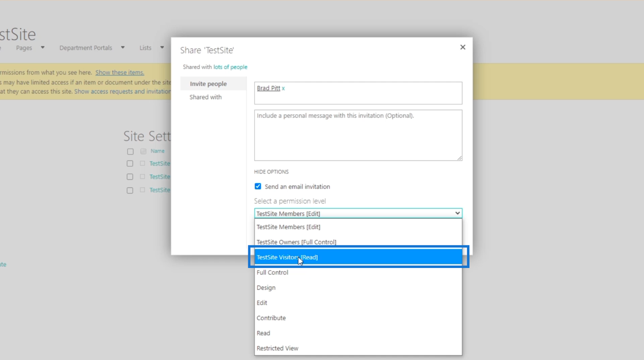Click HIDE OPTIONS link
This screenshot has height=360, width=644.
pos(271,172)
